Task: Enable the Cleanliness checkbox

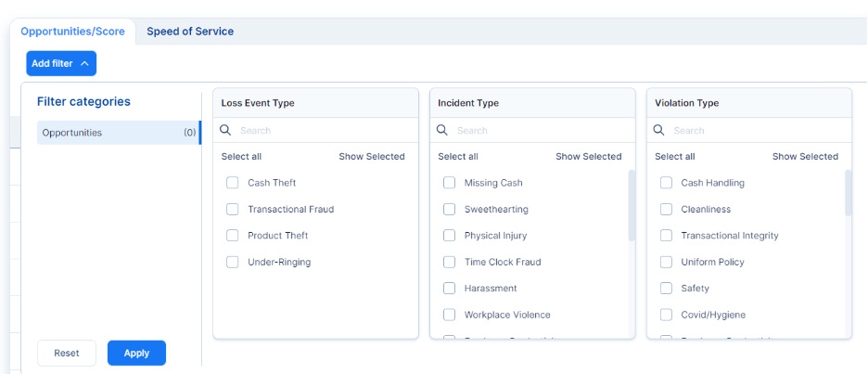Action: [x=666, y=210]
